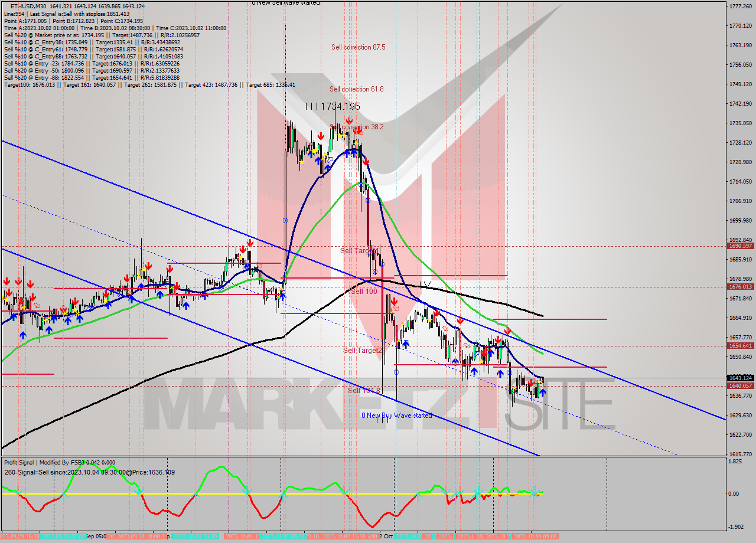Click the 'Sell Target2' label

[x=363, y=351]
